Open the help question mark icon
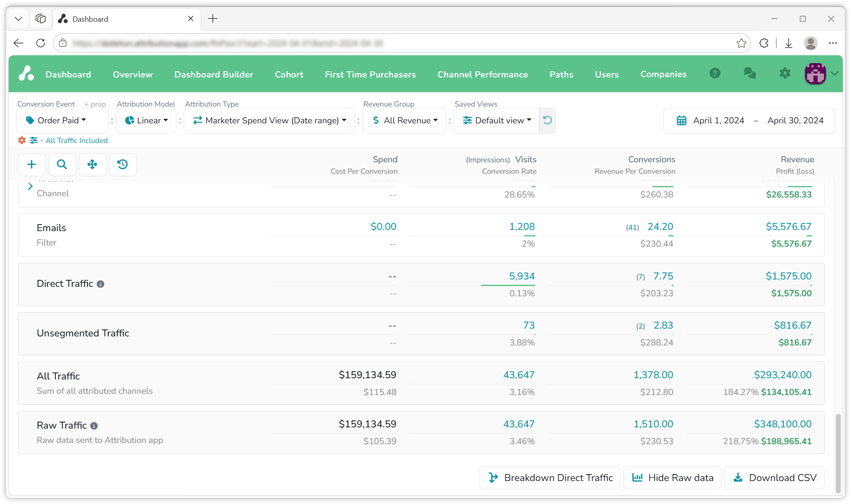 coord(715,73)
